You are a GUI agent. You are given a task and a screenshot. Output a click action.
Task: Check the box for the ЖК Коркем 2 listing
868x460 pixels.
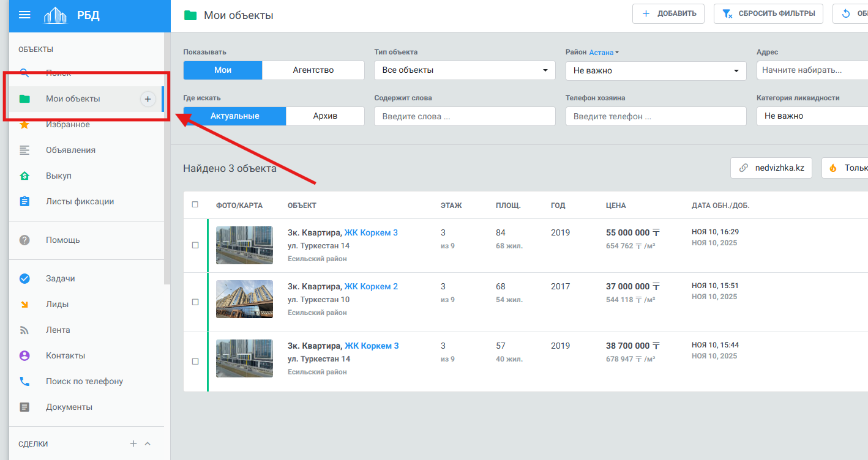(195, 302)
